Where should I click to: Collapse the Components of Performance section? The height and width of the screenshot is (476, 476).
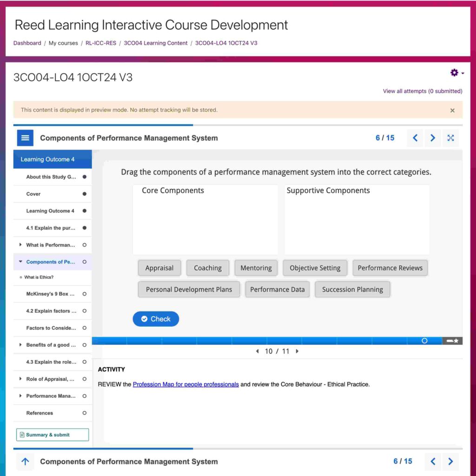(20, 262)
